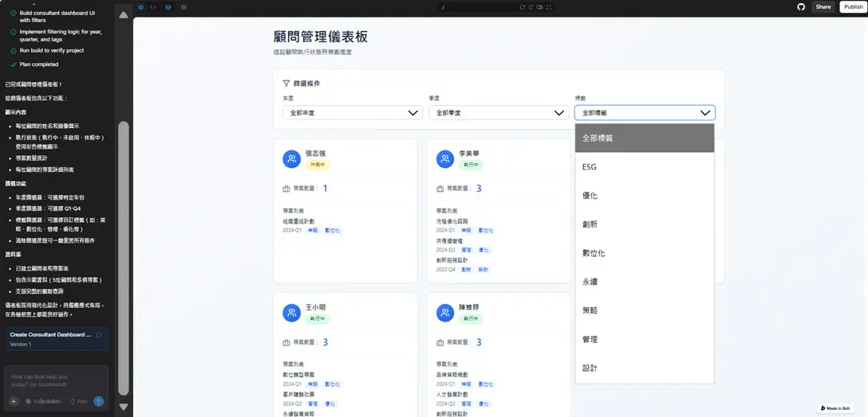Click briefcase icon in 陳雅婷 card
Screen dimensions: 868x417
point(440,343)
